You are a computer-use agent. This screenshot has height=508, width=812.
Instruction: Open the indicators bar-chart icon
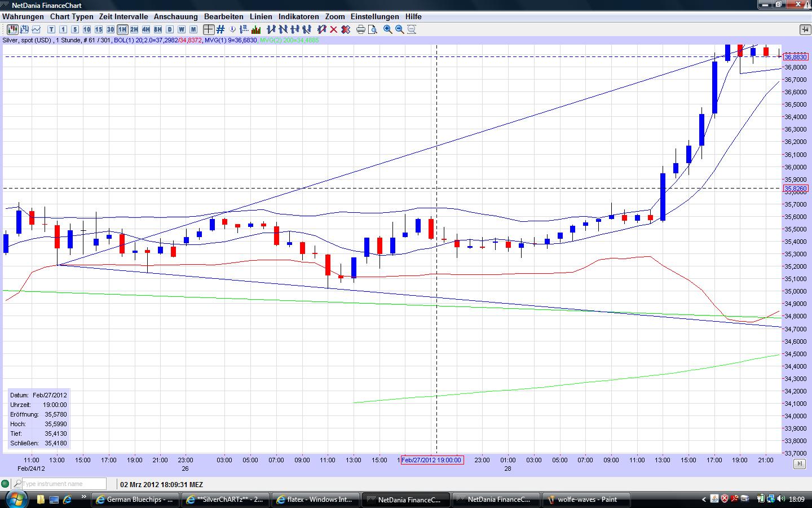coord(257,29)
